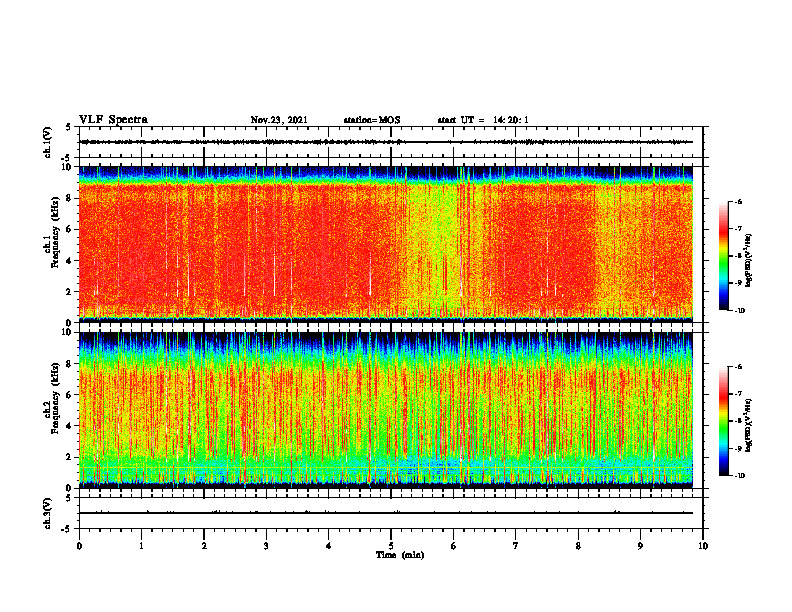This screenshot has height=612, width=792.
Task: Select the "Time (min)" x-axis label
Action: coord(400,555)
